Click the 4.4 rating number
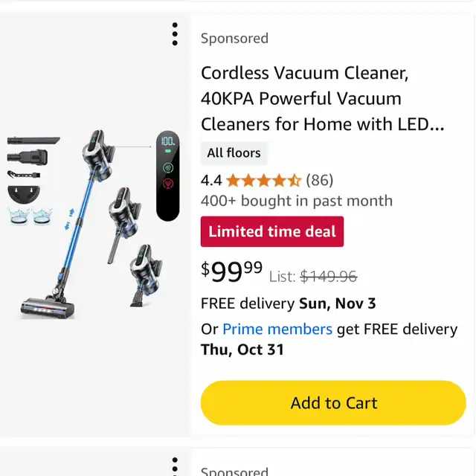 click(x=211, y=180)
